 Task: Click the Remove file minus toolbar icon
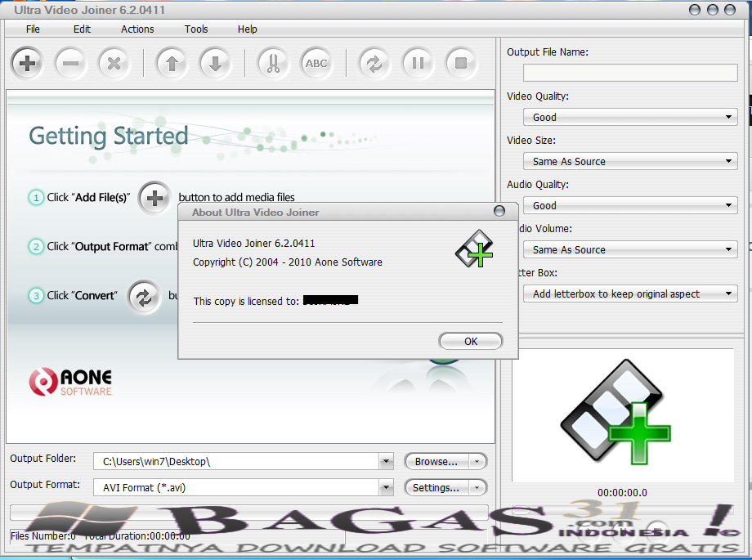tap(70, 63)
